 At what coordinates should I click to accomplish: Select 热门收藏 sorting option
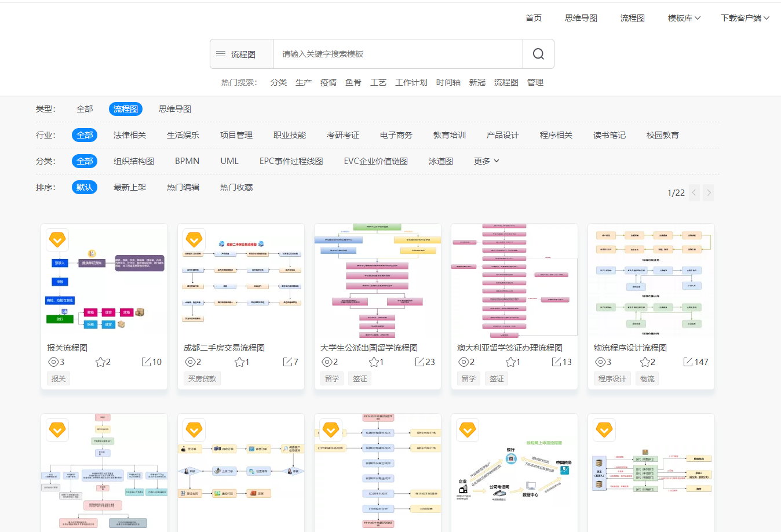pyautogui.click(x=236, y=187)
